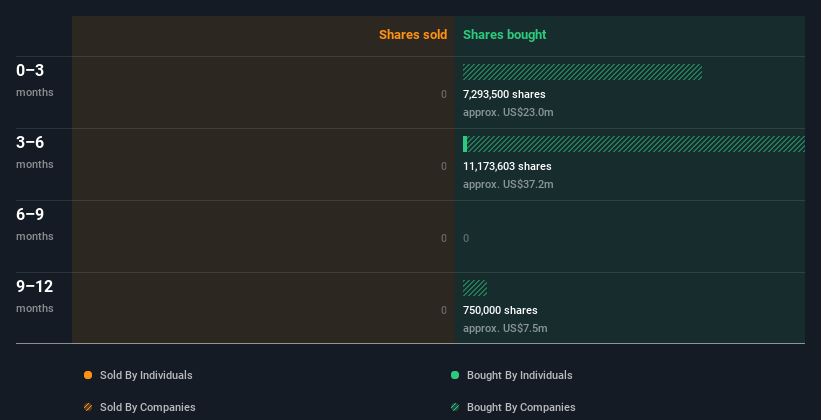Click the approx. US$37.2m amount text
Viewport: 821px width, 420px height.
click(508, 184)
